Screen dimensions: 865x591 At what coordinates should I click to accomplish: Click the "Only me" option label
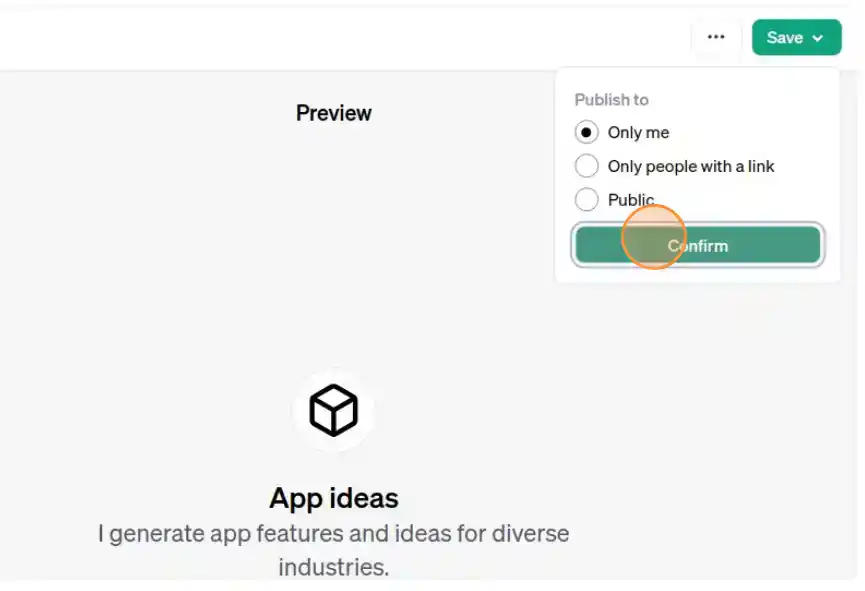638,132
